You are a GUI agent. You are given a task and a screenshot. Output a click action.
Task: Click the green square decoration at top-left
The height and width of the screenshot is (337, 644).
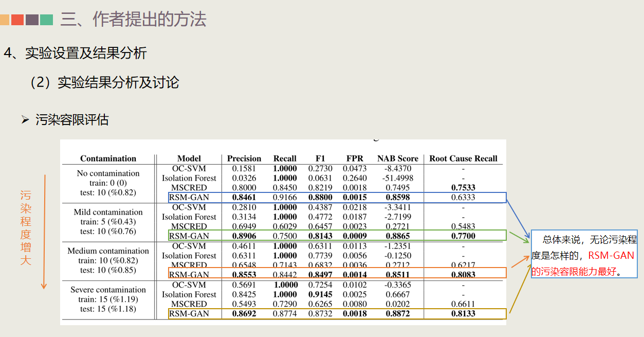pos(46,20)
